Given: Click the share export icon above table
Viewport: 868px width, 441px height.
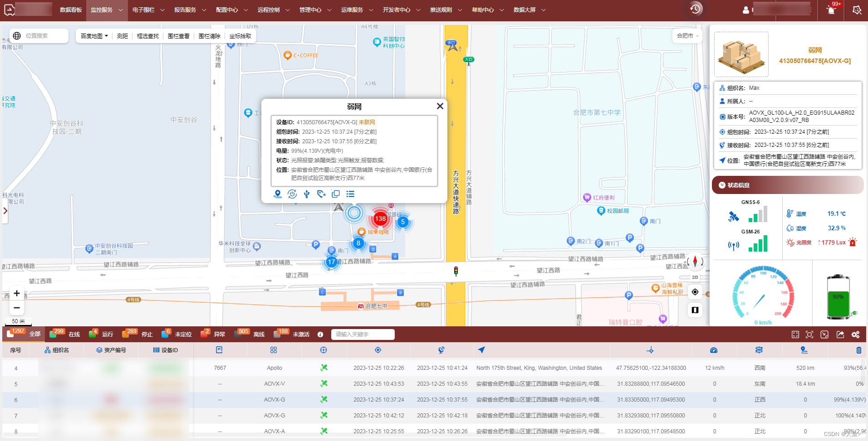Looking at the screenshot, I should pyautogui.click(x=840, y=334).
